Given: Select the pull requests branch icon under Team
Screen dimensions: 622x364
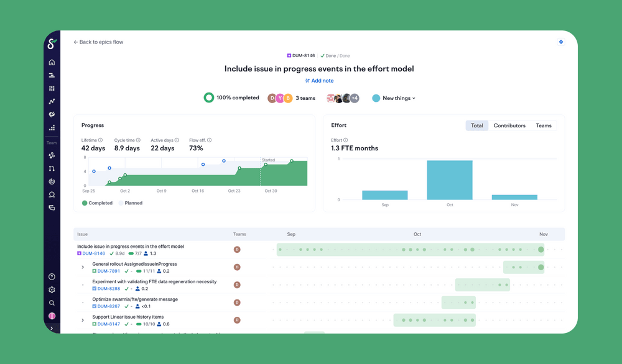Looking at the screenshot, I should coord(52,168).
